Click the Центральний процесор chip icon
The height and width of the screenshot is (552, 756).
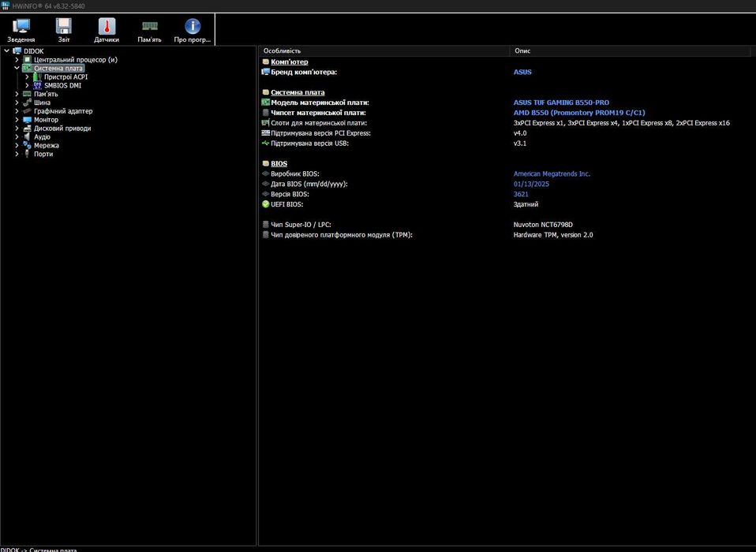[28, 60]
